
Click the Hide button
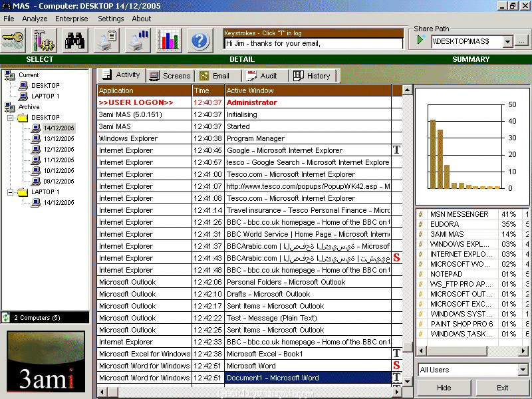pos(444,388)
